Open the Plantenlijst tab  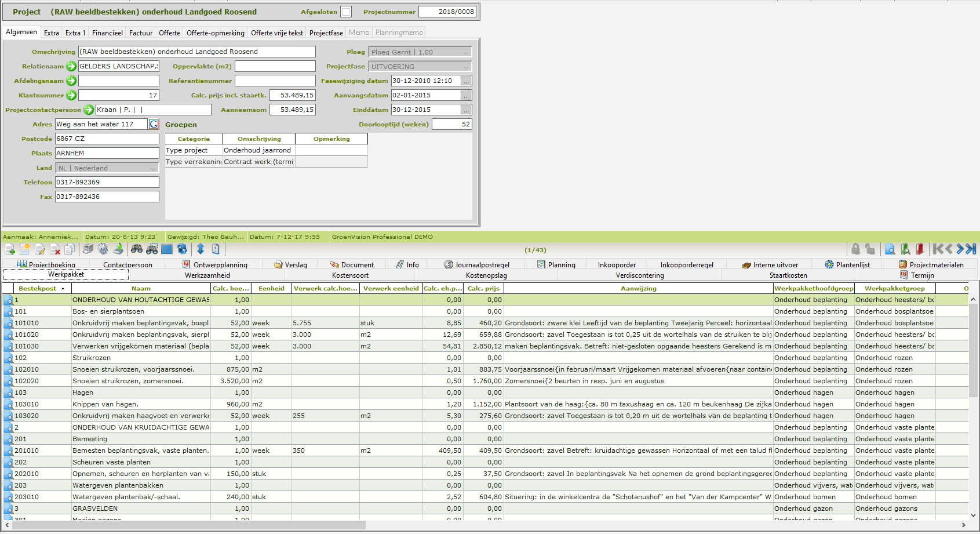point(847,264)
